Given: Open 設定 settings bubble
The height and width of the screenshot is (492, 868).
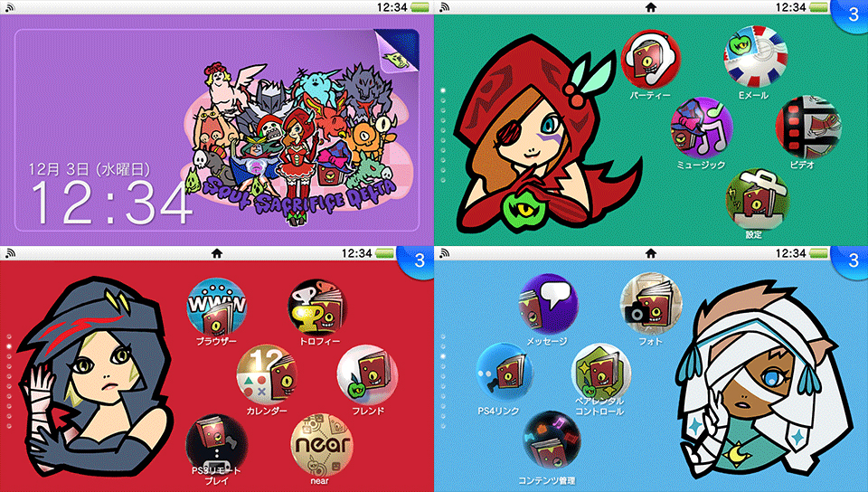Looking at the screenshot, I should (x=756, y=199).
